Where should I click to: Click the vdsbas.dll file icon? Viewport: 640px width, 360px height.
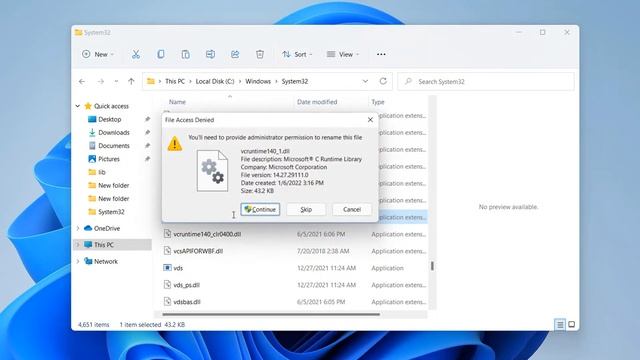pyautogui.click(x=167, y=302)
